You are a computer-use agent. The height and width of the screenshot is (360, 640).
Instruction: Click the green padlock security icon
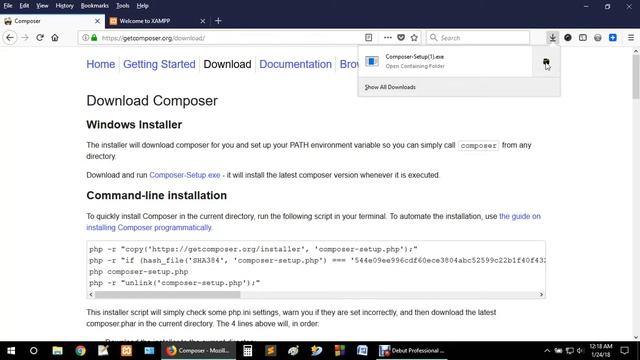(94, 38)
